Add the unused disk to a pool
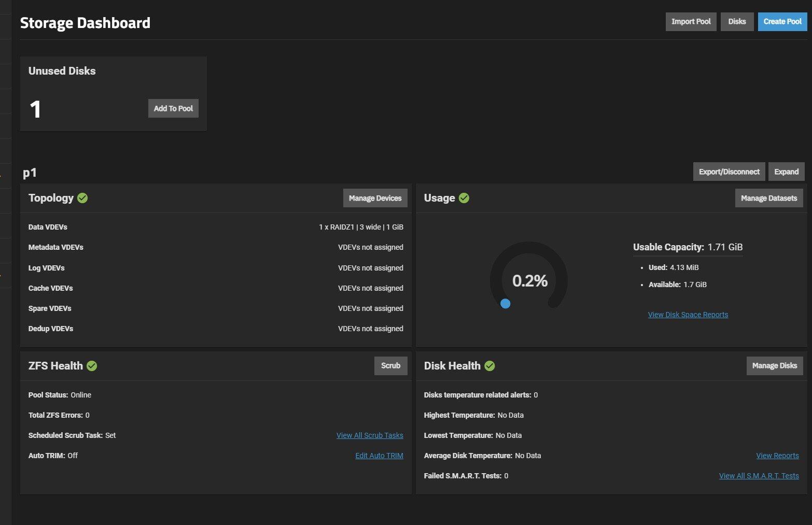Image resolution: width=812 pixels, height=525 pixels. click(173, 108)
